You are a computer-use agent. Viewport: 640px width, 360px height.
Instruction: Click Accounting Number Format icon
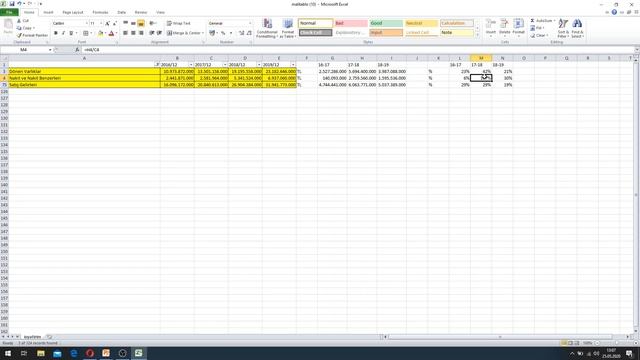tap(212, 33)
